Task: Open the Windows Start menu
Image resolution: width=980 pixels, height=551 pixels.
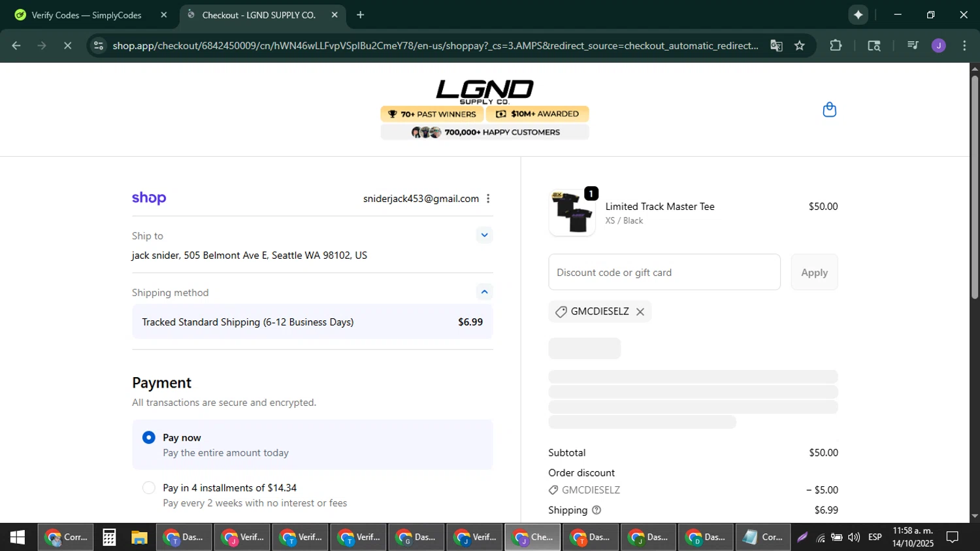Action: [x=18, y=537]
